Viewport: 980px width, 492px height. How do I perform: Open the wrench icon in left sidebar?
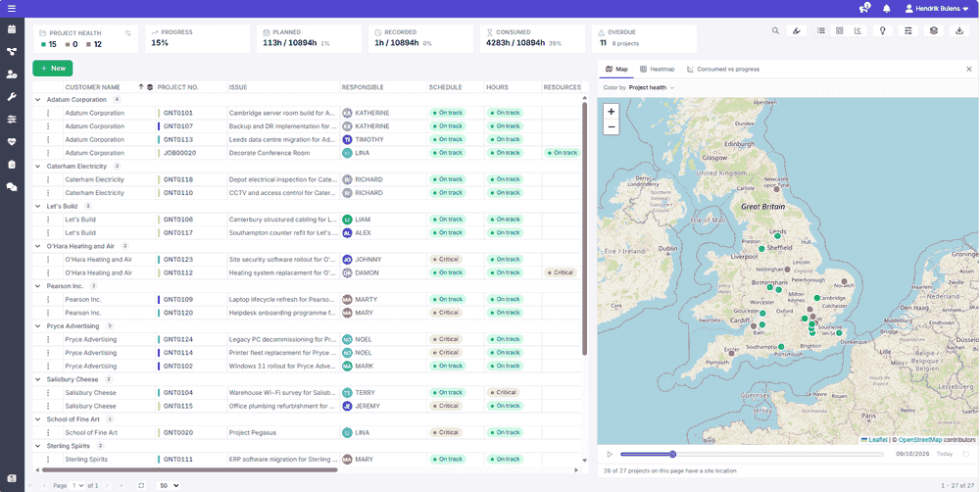12,97
